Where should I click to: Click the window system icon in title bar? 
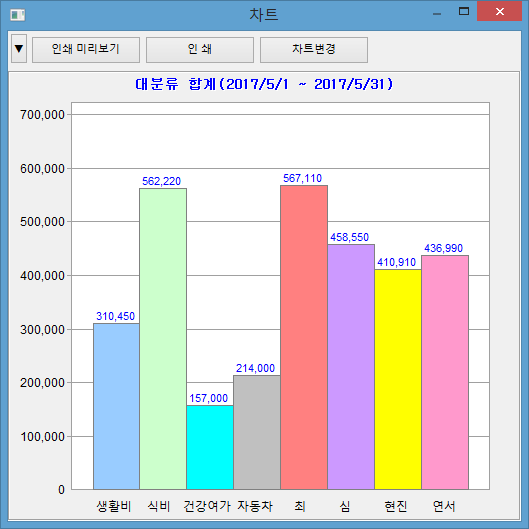[x=18, y=15]
